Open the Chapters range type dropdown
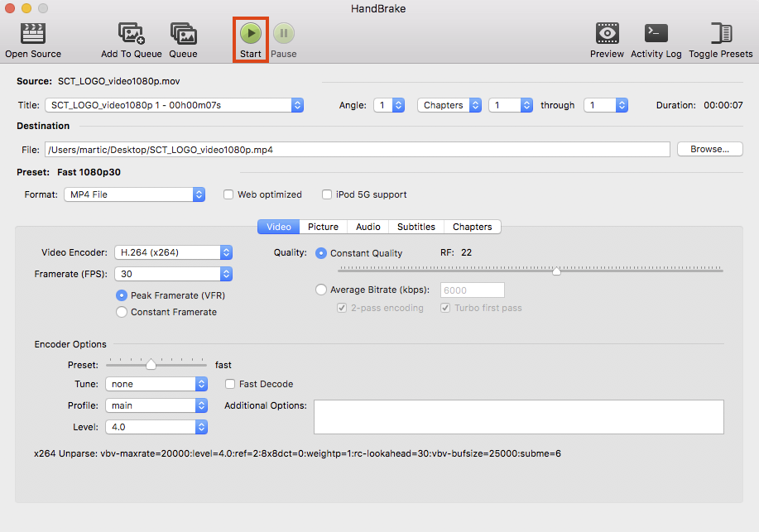 [x=449, y=105]
